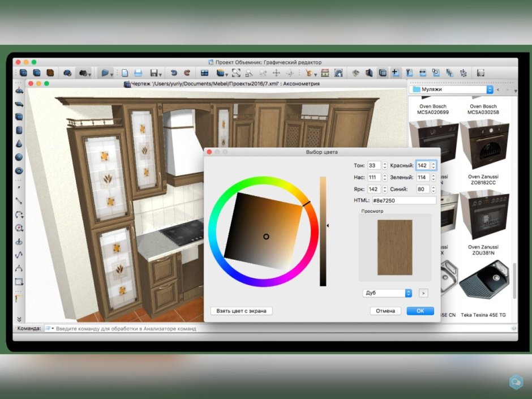Click the vertical brightness slider bar
Viewport: 532px width, 399px height.
(x=323, y=231)
